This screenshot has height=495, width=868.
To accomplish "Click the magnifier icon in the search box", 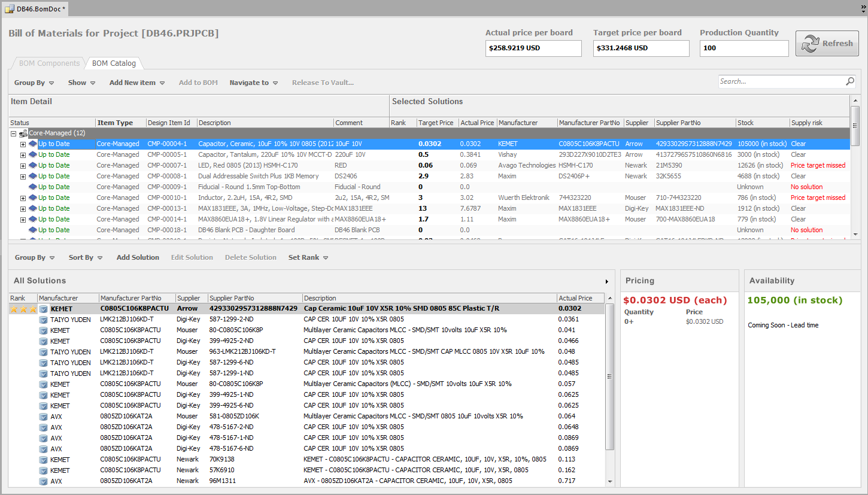I will 850,81.
